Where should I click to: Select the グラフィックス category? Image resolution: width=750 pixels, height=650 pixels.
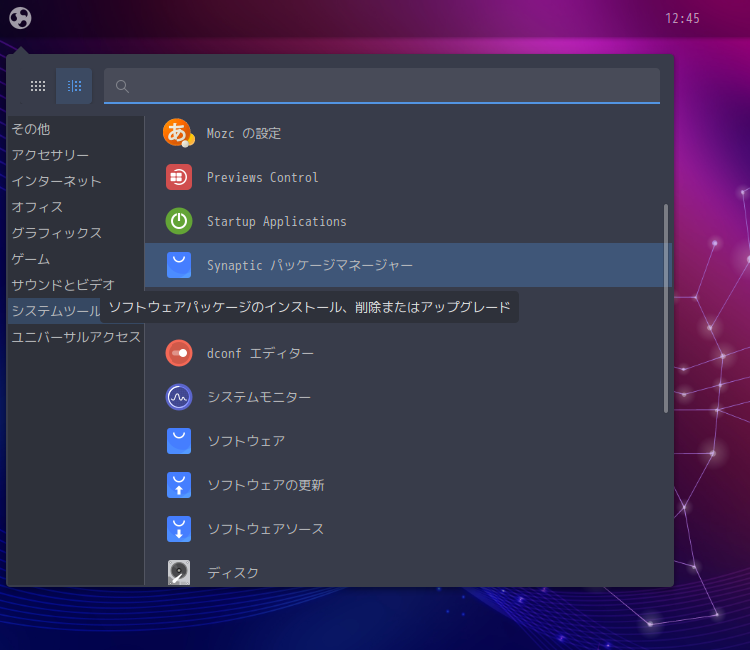pos(76,233)
